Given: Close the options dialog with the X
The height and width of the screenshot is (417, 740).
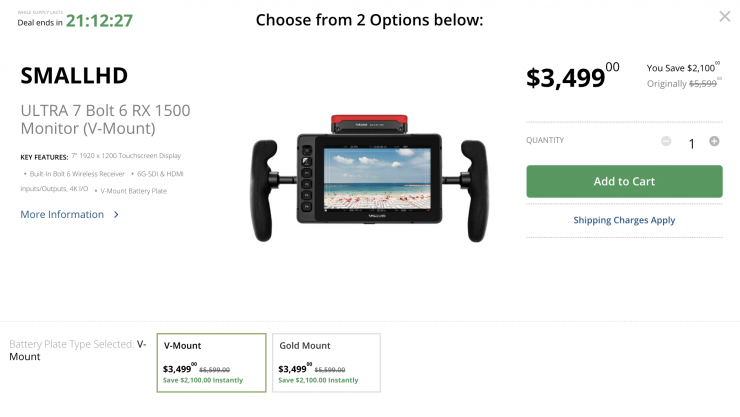Looking at the screenshot, I should tap(725, 17).
